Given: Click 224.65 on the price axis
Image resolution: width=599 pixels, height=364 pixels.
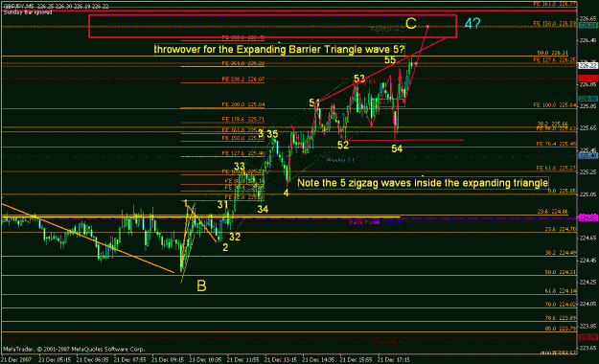Looking at the screenshot, I should coord(587,238).
